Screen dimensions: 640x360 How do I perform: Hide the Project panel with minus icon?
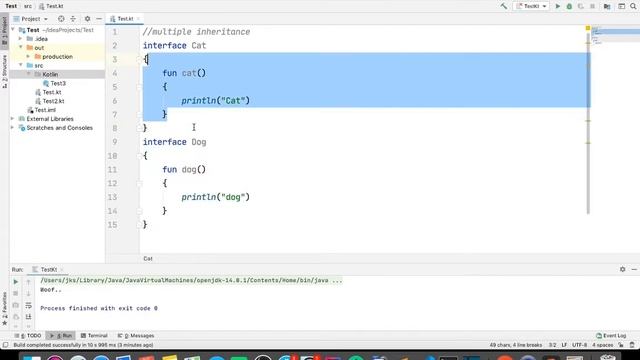click(99, 19)
